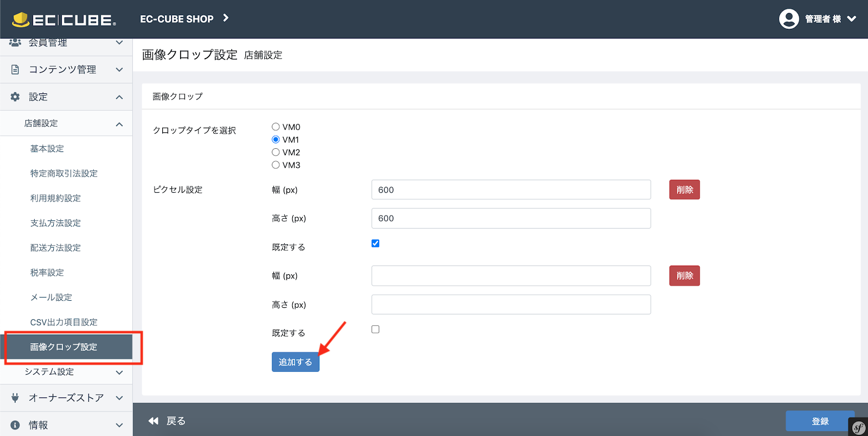The width and height of the screenshot is (868, 436).
Task: Click the empty 幅 (px) input field
Action: [511, 276]
